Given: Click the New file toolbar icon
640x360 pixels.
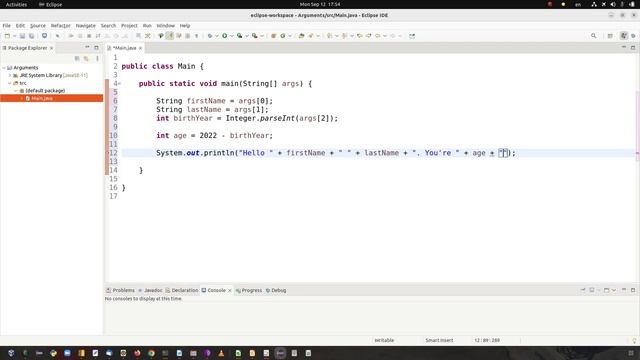Looking at the screenshot, I should coord(7,36).
